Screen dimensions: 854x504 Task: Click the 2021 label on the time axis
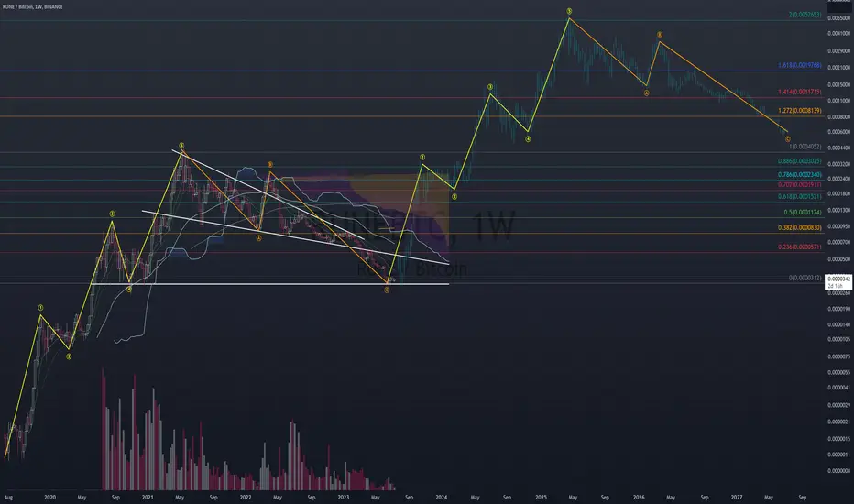point(148,498)
